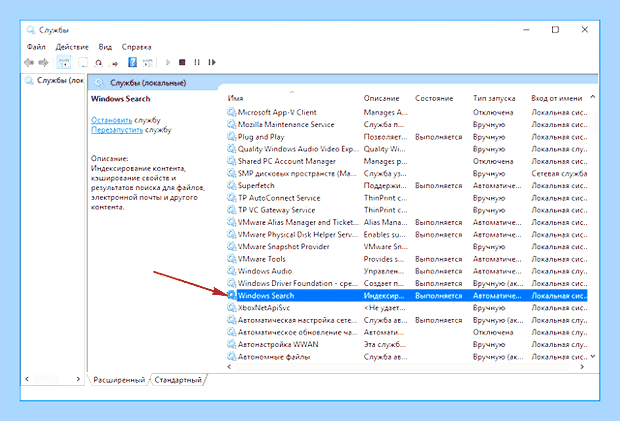This screenshot has width=620, height=421.
Task: Maximize the Службы window
Action: (x=555, y=30)
